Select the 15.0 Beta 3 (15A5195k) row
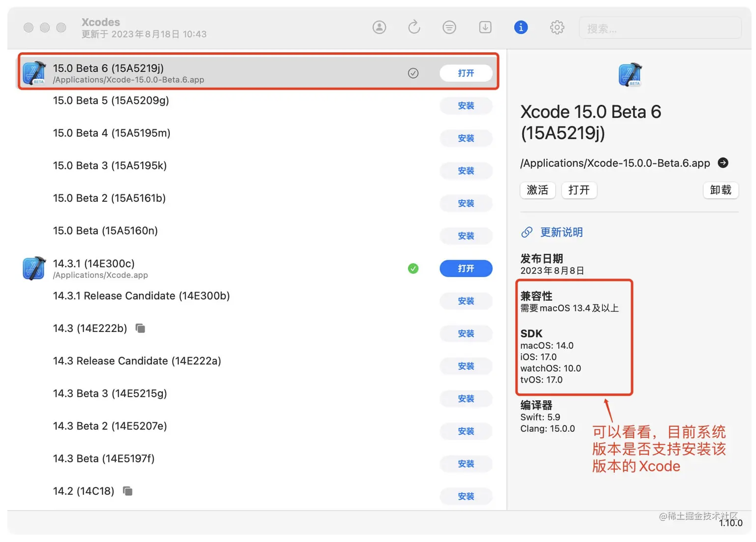This screenshot has width=756, height=542. coord(258,171)
